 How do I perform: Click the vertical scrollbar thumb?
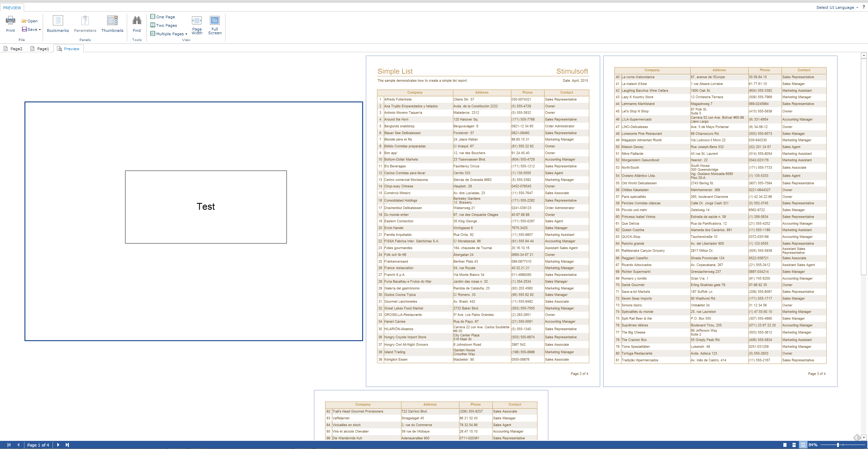click(864, 166)
